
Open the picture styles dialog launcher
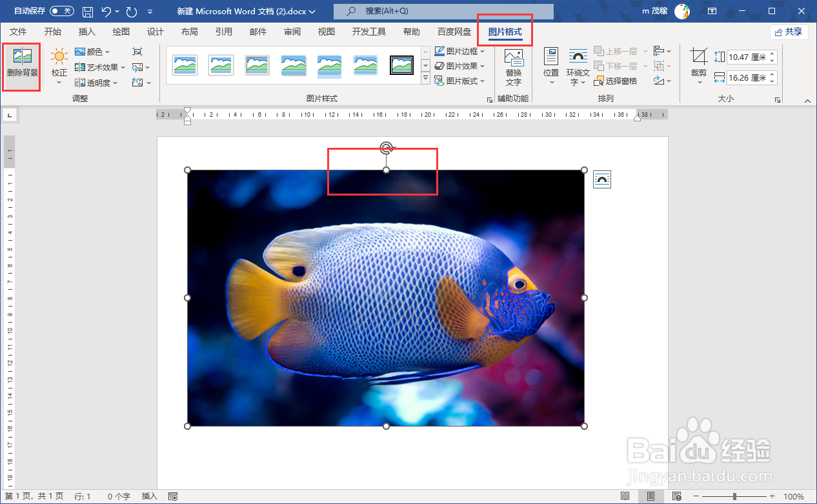pyautogui.click(x=489, y=100)
